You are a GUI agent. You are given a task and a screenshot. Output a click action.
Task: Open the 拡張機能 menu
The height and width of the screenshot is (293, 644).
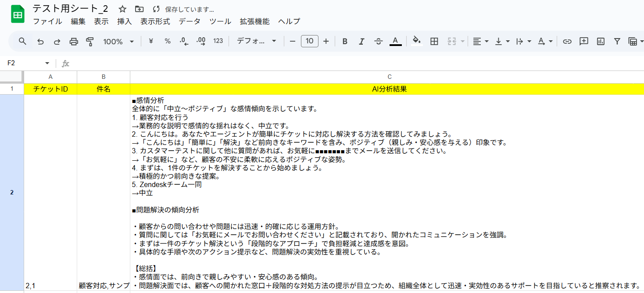pyautogui.click(x=254, y=21)
